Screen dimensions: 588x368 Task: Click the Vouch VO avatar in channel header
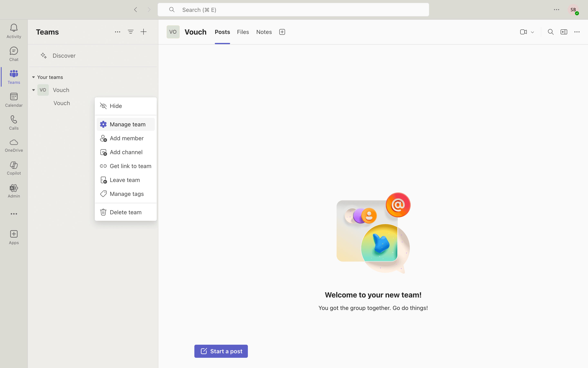pyautogui.click(x=173, y=32)
